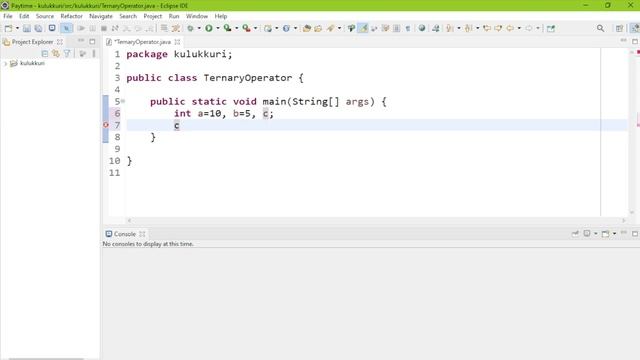Select the Project Explorer tab
This screenshot has width=640, height=360.
point(32,42)
